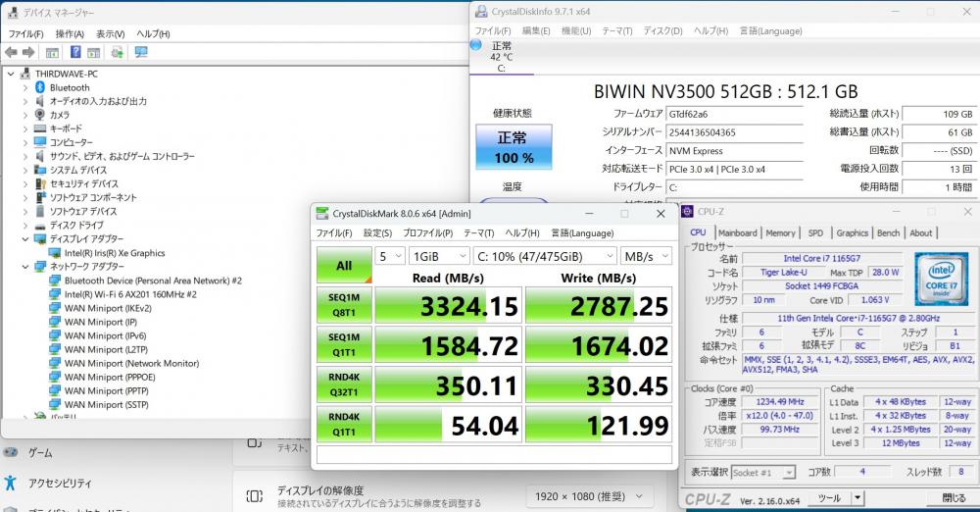Open the MB/s unit dropdown
This screenshot has height=512, width=980.
[646, 256]
